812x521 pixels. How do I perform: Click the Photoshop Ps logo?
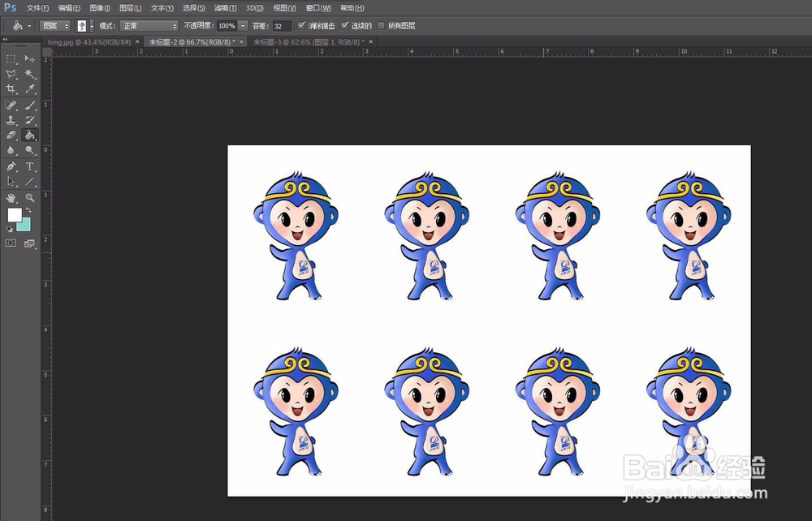pyautogui.click(x=10, y=8)
